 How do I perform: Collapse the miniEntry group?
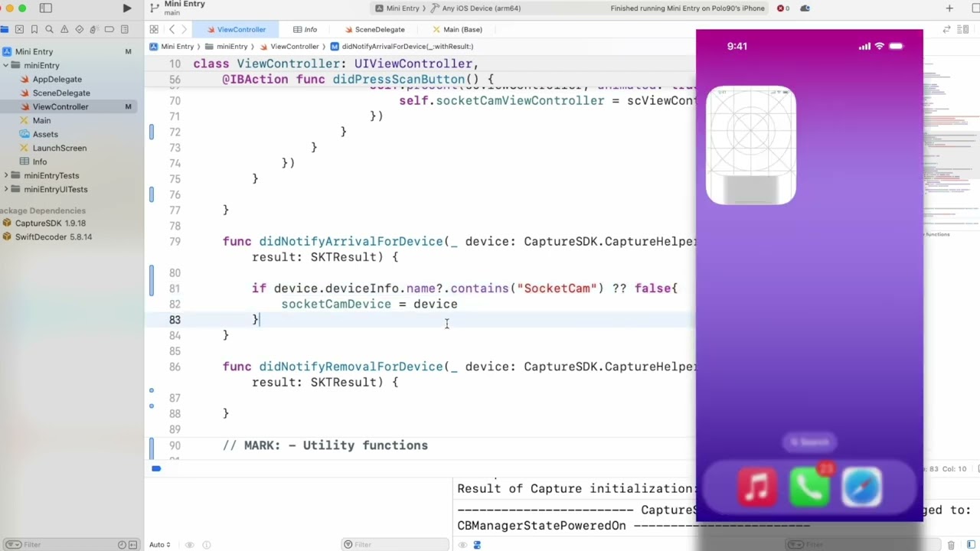point(6,66)
